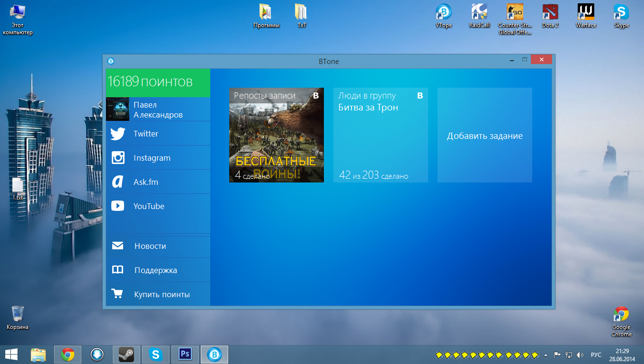The height and width of the screenshot is (364, 644).
Task: Select the Warface desktop shortcut
Action: coord(586,16)
